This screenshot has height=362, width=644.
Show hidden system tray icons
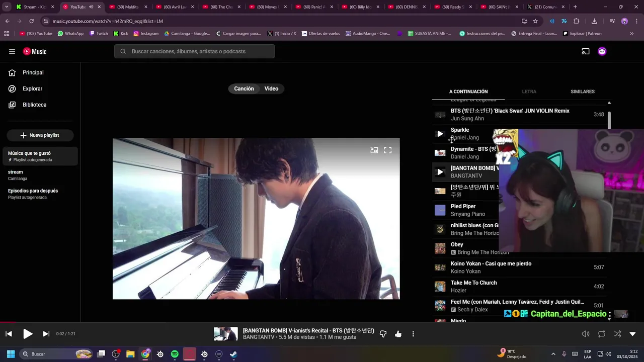click(553, 354)
